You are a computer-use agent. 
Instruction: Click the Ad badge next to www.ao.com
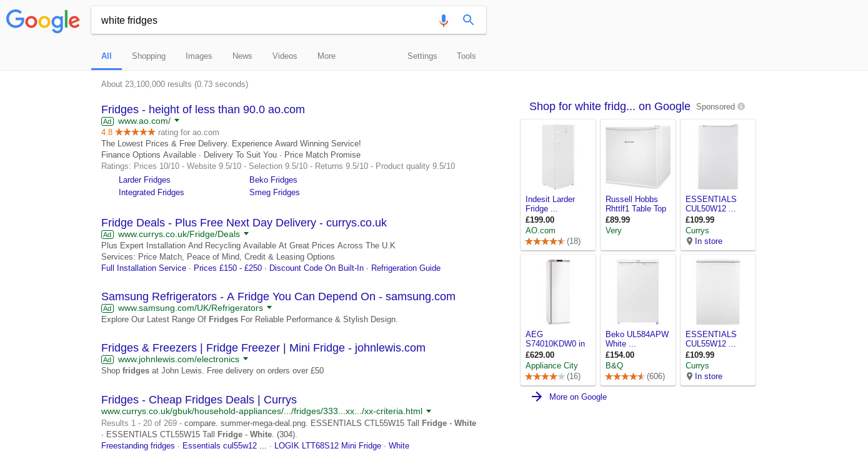[107, 121]
